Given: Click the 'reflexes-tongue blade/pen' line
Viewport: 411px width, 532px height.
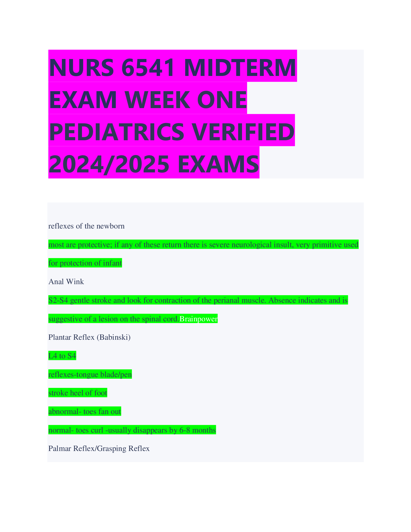Looking at the screenshot, I should click(x=90, y=374).
